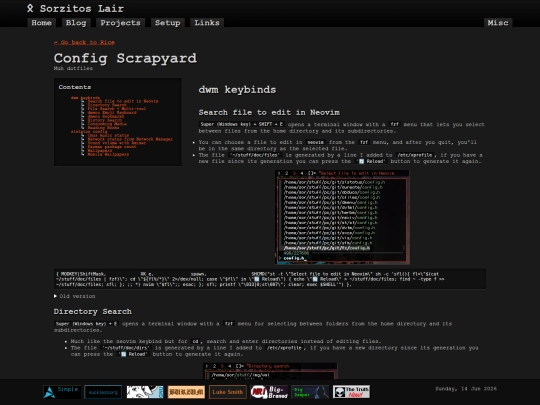Click the Config Scrapyard page heading

(125, 58)
